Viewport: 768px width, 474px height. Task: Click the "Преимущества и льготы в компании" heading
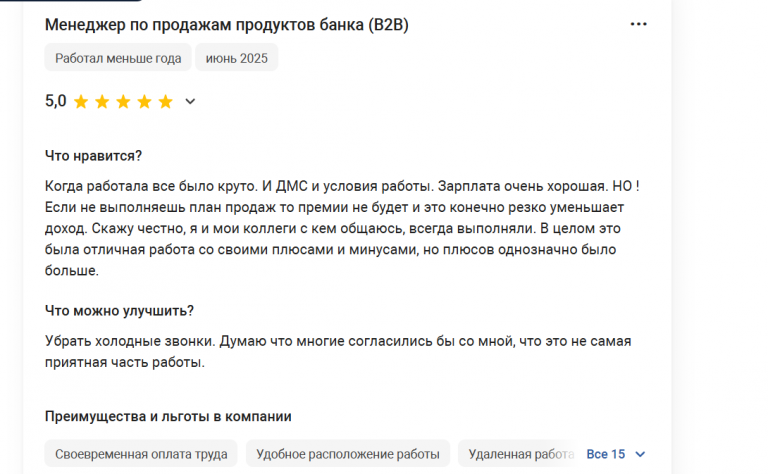[x=168, y=416]
